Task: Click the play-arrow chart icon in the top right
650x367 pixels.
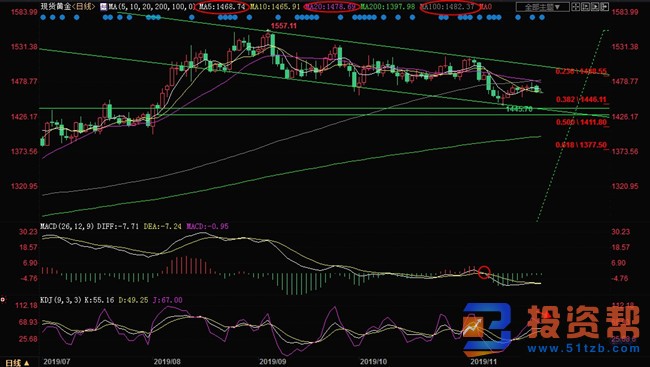Action: pos(595,7)
